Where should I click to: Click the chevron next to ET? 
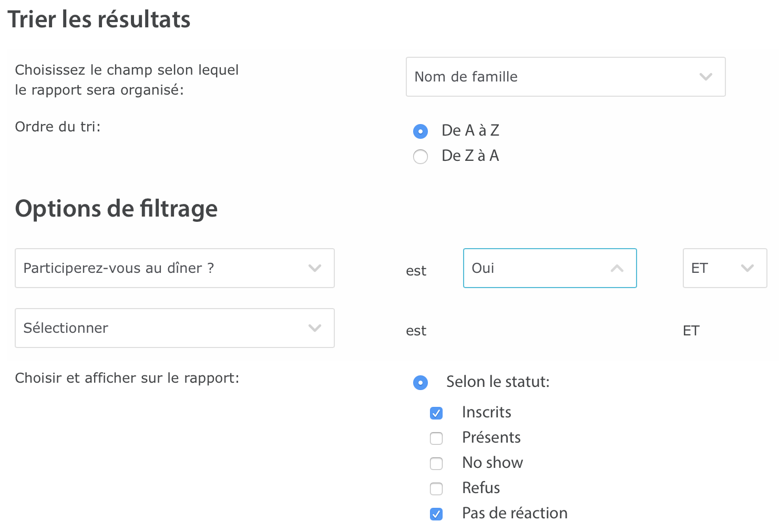[747, 268]
